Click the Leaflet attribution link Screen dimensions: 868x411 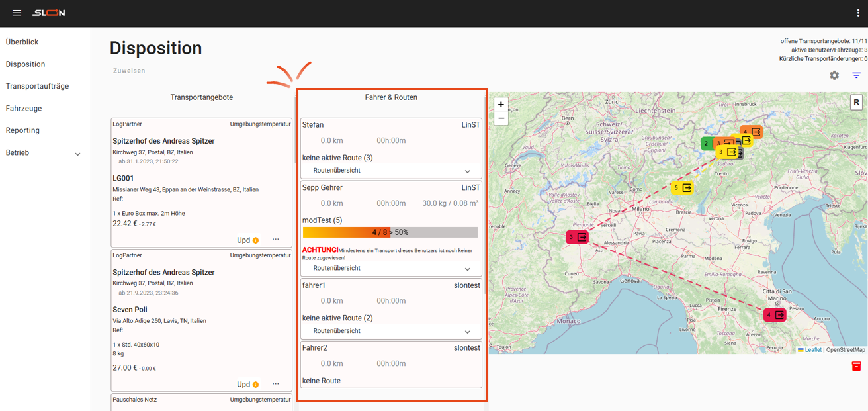click(813, 350)
